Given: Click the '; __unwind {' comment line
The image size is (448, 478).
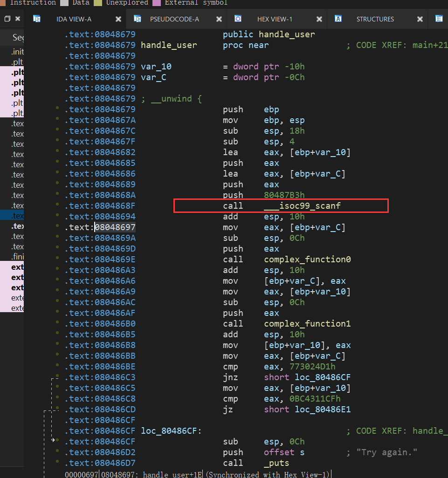Looking at the screenshot, I should [x=171, y=99].
